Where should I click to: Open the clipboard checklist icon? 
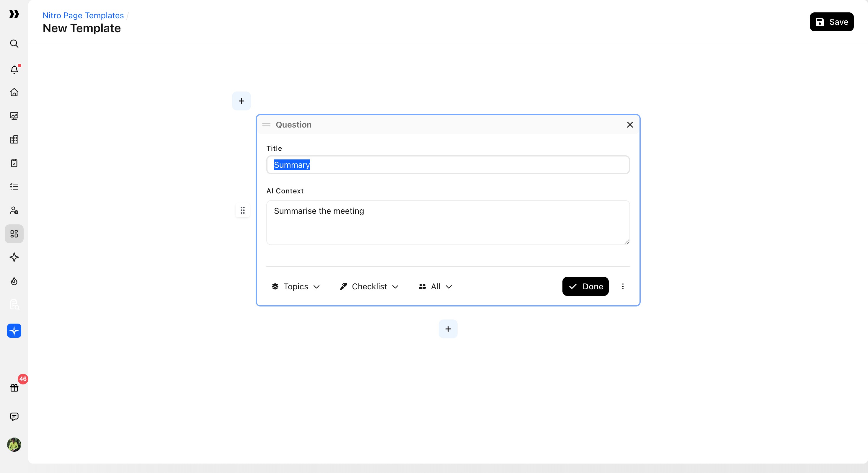pyautogui.click(x=14, y=163)
